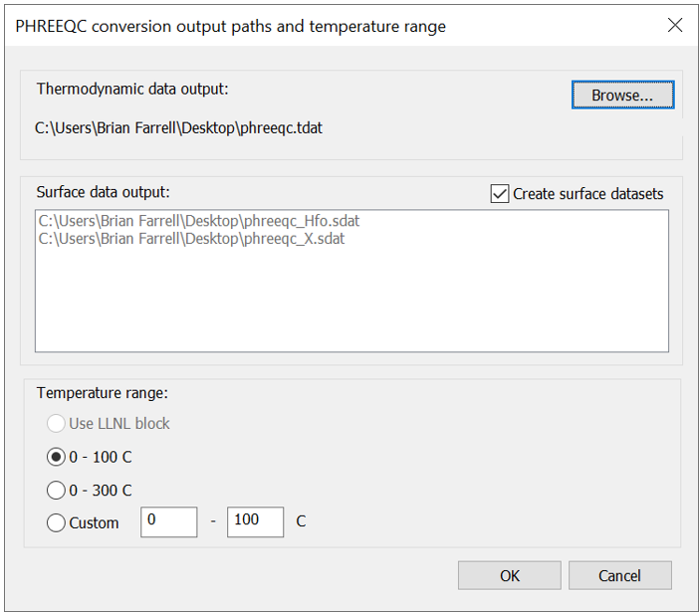Click the phreeqc.tdat output path text
The height and width of the screenshot is (612, 700).
pos(178,128)
